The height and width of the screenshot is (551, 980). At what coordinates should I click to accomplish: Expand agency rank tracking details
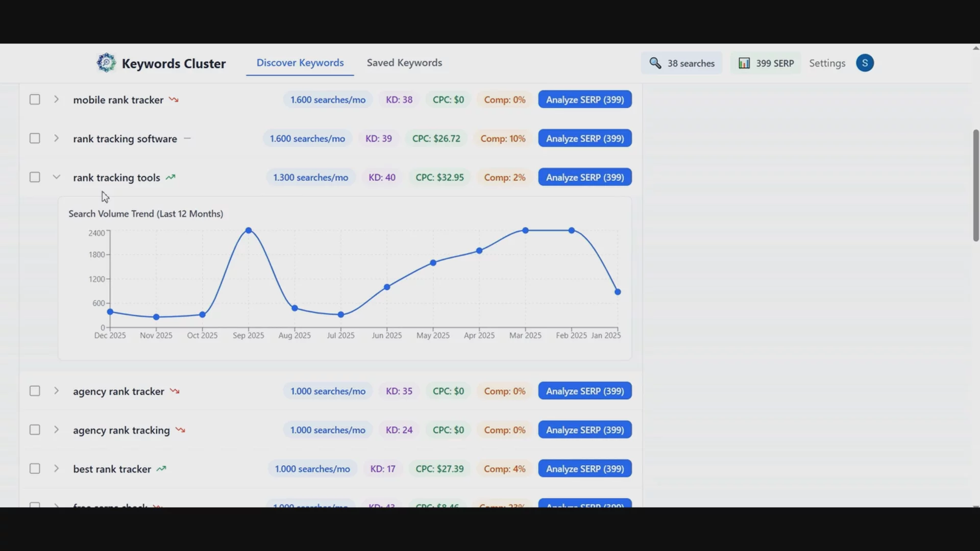(x=56, y=429)
